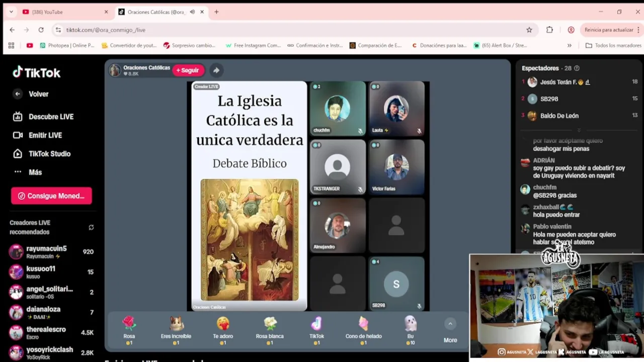
Task: Select Victor Farias guest tile
Action: coord(396,167)
